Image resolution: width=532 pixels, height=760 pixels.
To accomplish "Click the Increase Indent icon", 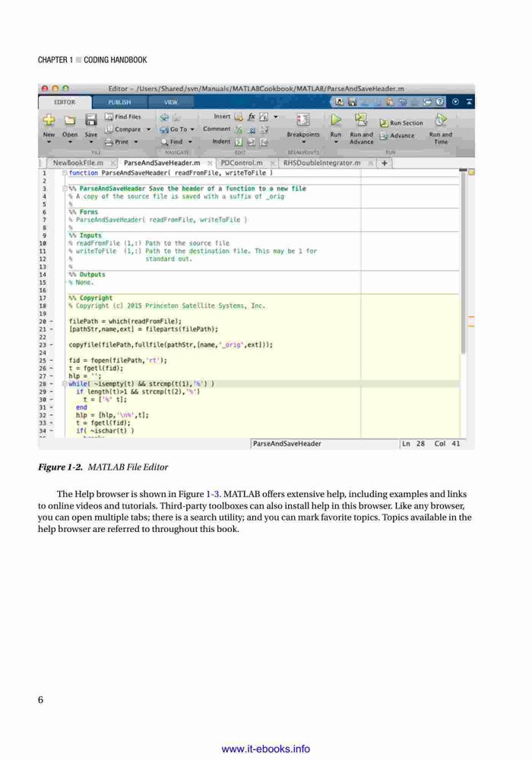I will click(x=251, y=142).
